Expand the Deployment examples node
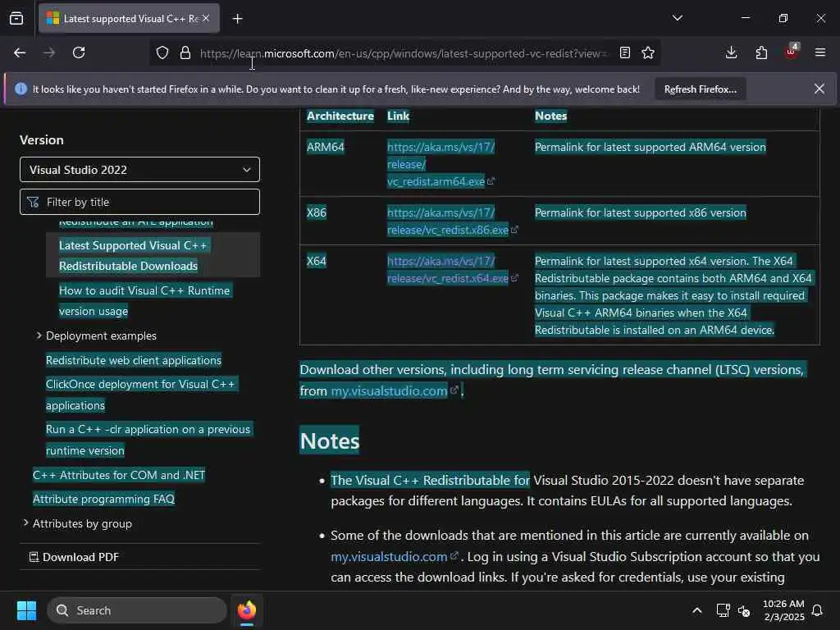The width and height of the screenshot is (840, 630). [39, 336]
